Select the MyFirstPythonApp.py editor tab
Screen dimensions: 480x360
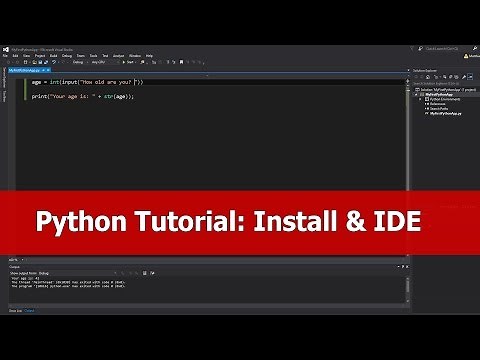pyautogui.click(x=24, y=70)
